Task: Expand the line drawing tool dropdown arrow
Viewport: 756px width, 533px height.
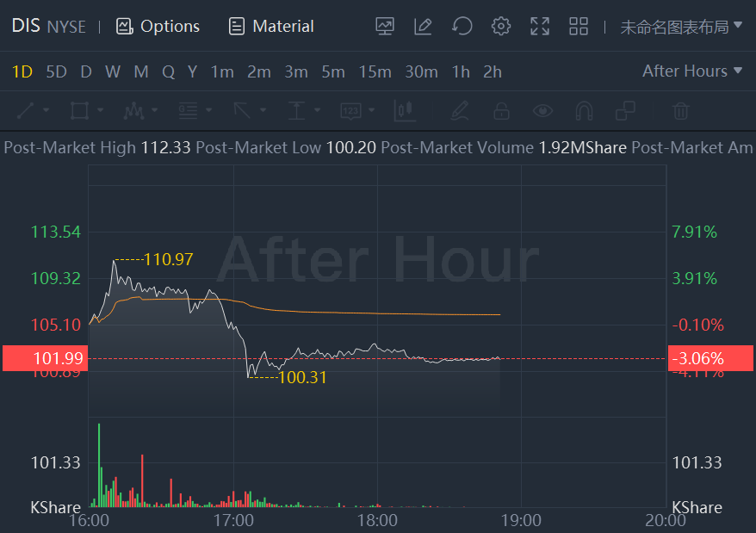Action: 46,110
